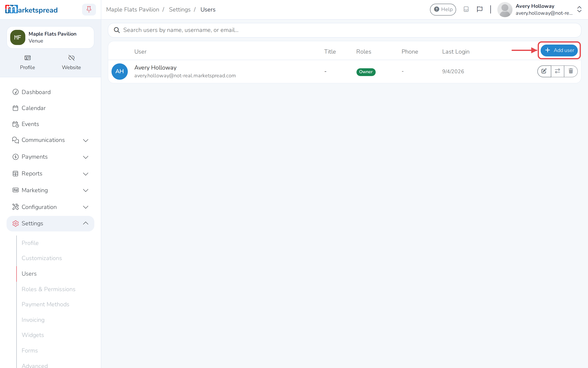Click the Owner role badge
Screen dimensions: 588x368
(366, 72)
